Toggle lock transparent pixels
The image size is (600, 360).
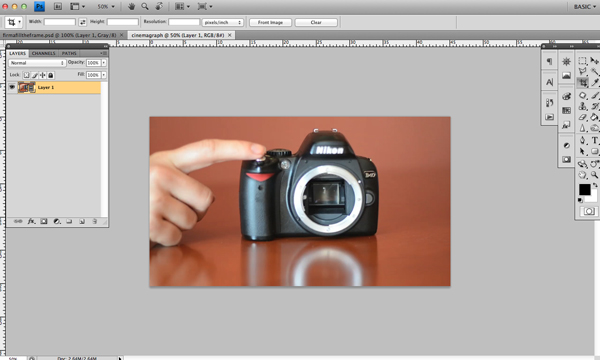26,75
